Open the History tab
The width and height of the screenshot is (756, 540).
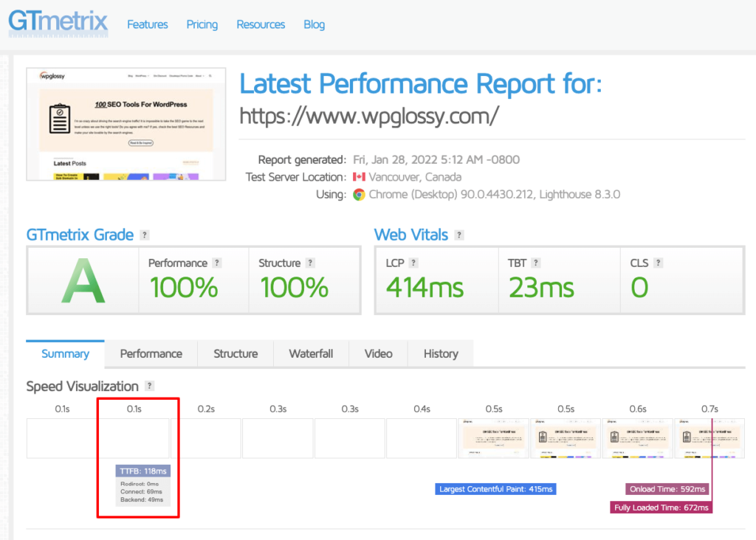coord(441,354)
